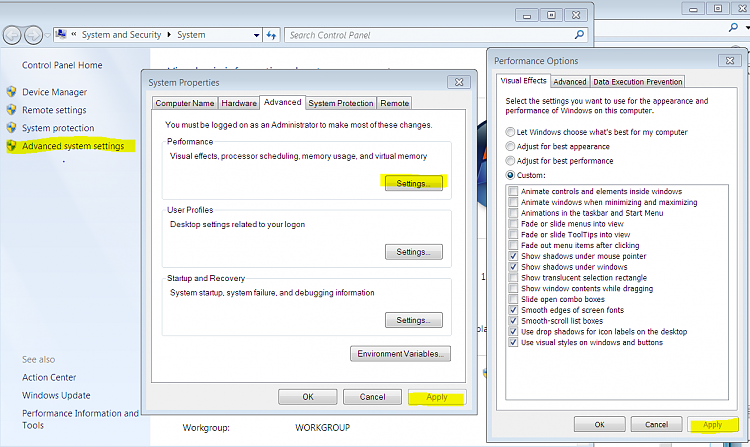This screenshot has height=447, width=750.
Task: Click the Remote settings shield icon
Action: click(x=12, y=109)
